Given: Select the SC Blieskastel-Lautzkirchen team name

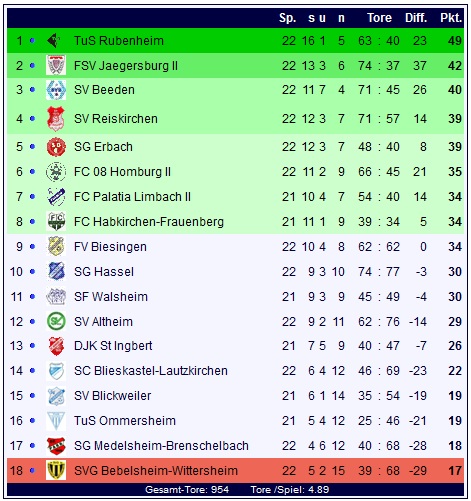Looking at the screenshot, I should [151, 371].
